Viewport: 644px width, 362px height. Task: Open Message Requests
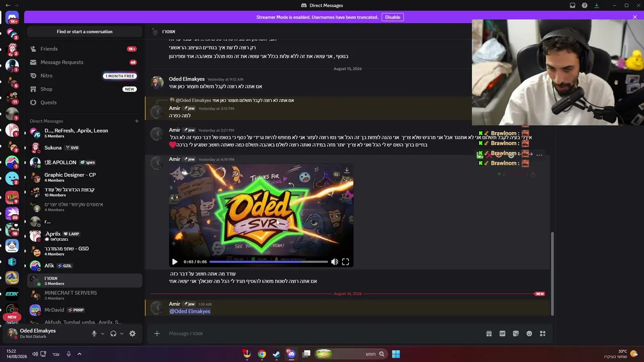84,62
